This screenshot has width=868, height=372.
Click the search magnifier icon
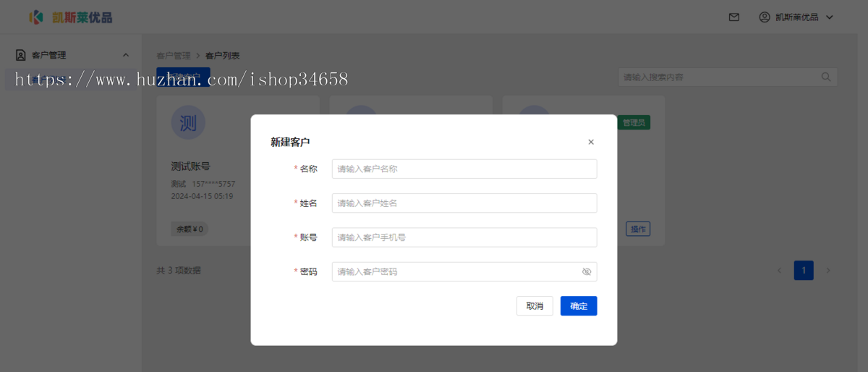click(826, 77)
